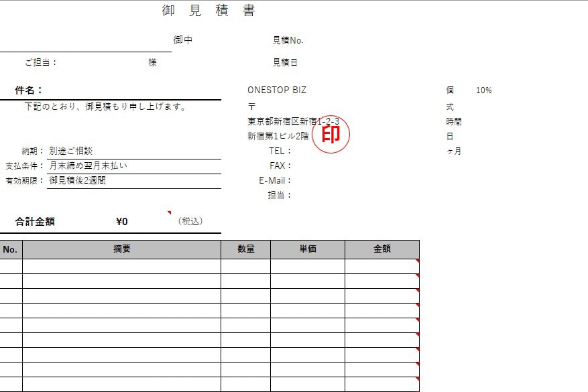
Task: Select the ご担当： label
Action: pos(40,62)
